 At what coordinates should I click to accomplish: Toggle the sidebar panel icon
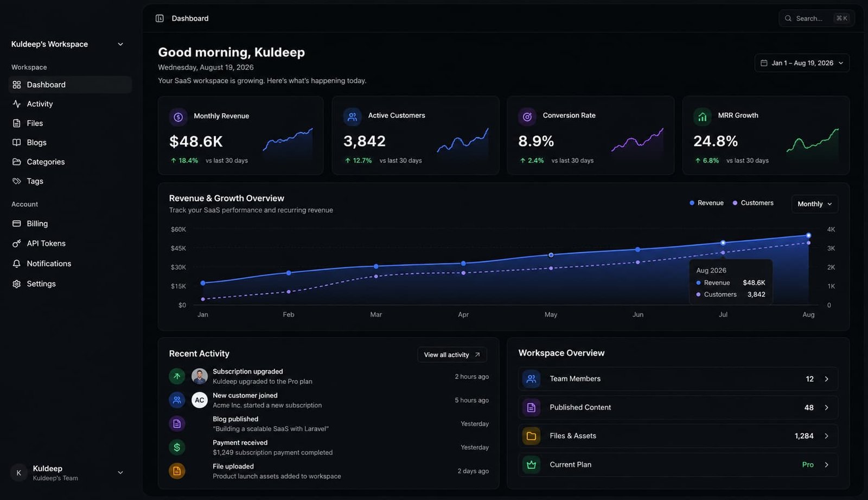(159, 18)
